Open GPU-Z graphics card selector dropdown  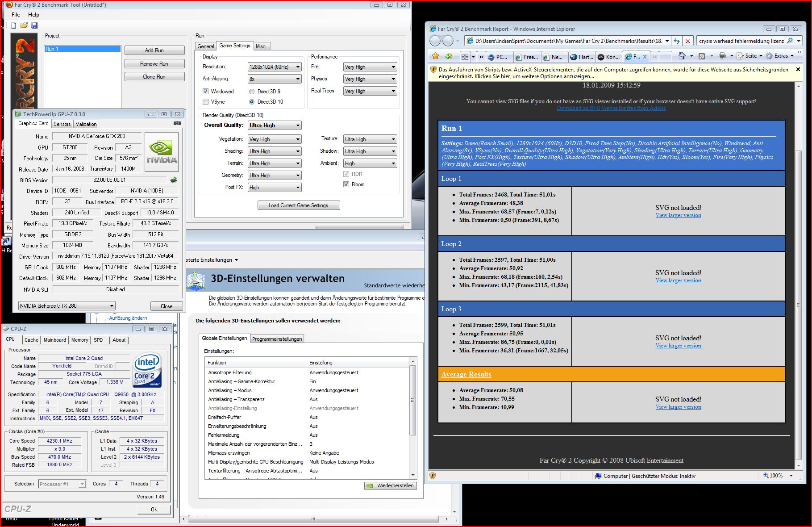click(67, 306)
